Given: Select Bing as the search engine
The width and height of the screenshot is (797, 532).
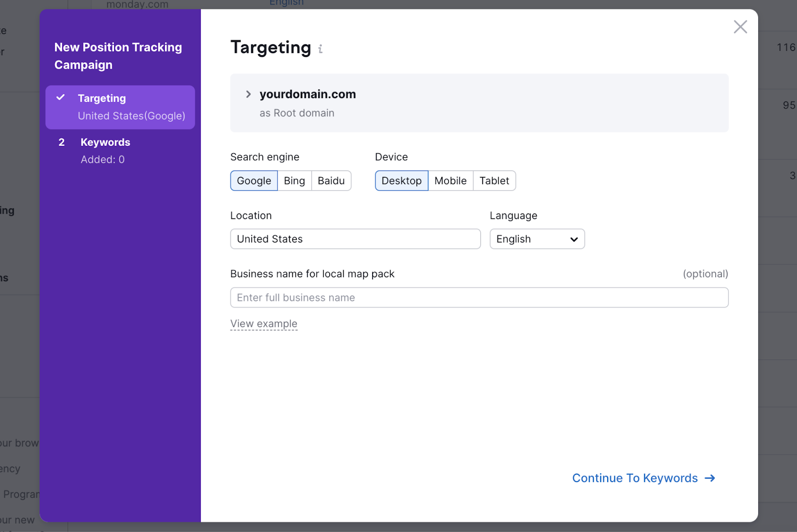Looking at the screenshot, I should pos(294,181).
